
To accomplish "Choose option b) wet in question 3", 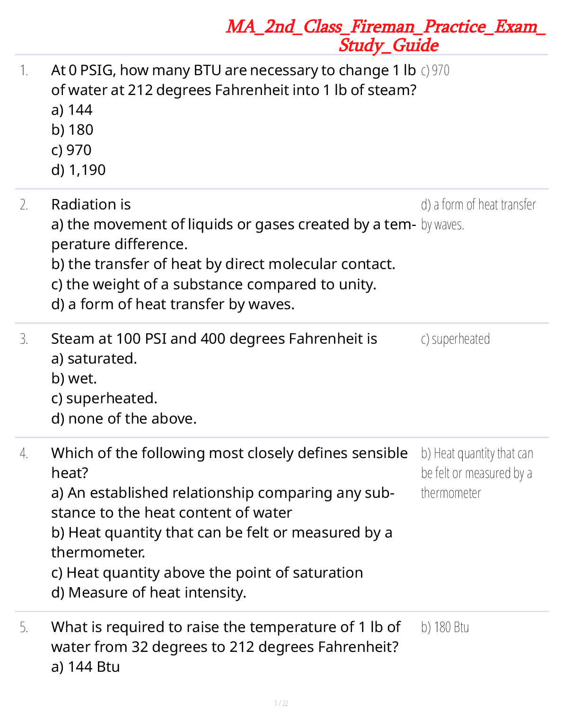I will (x=74, y=379).
